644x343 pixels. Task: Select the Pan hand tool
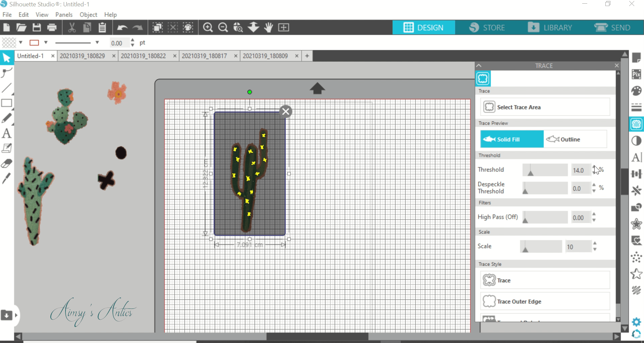268,28
